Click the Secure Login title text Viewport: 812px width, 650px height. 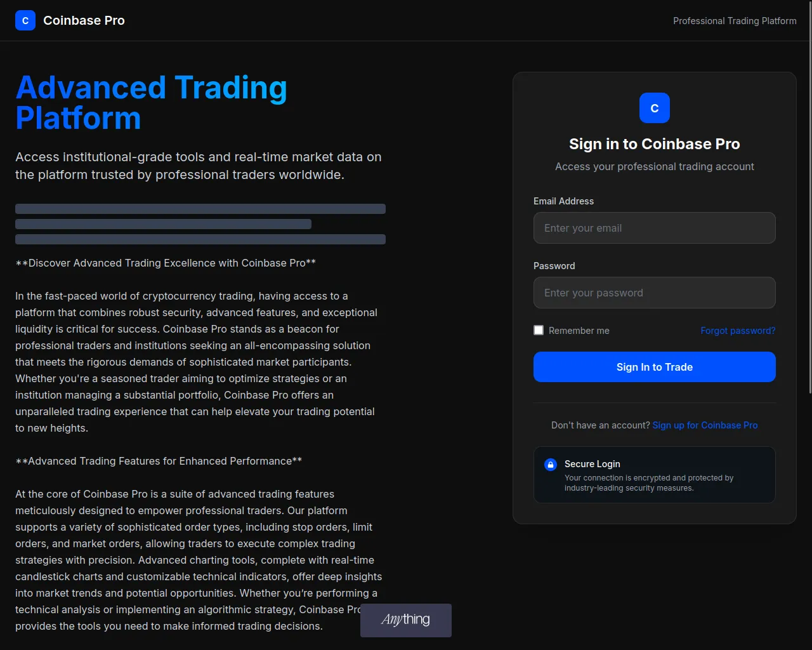tap(593, 464)
